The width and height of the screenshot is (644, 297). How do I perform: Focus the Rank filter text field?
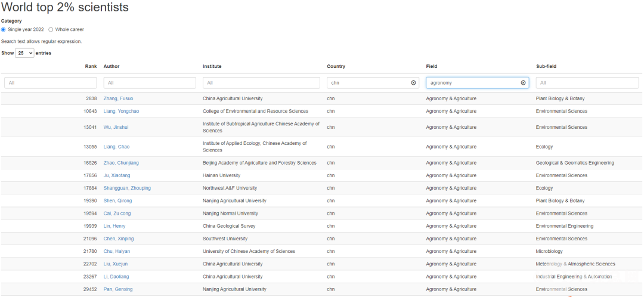pyautogui.click(x=50, y=83)
